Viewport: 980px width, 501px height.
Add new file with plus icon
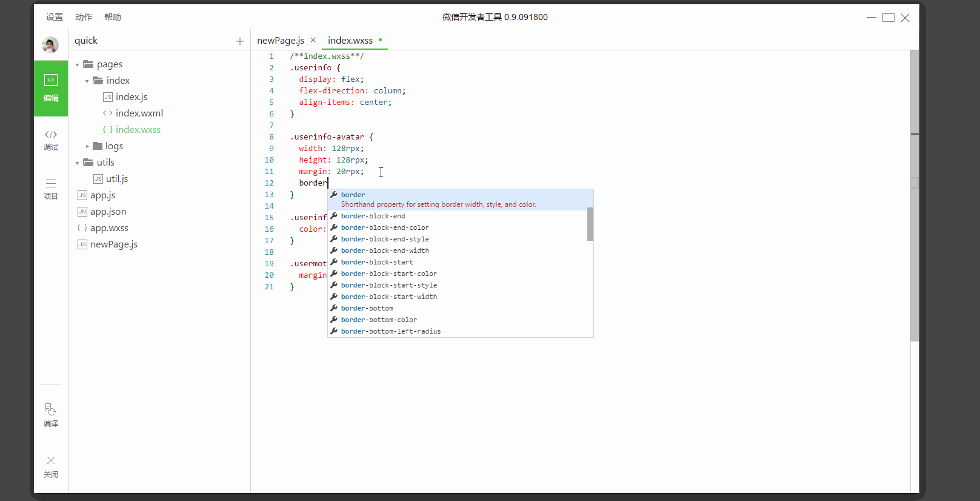[240, 41]
